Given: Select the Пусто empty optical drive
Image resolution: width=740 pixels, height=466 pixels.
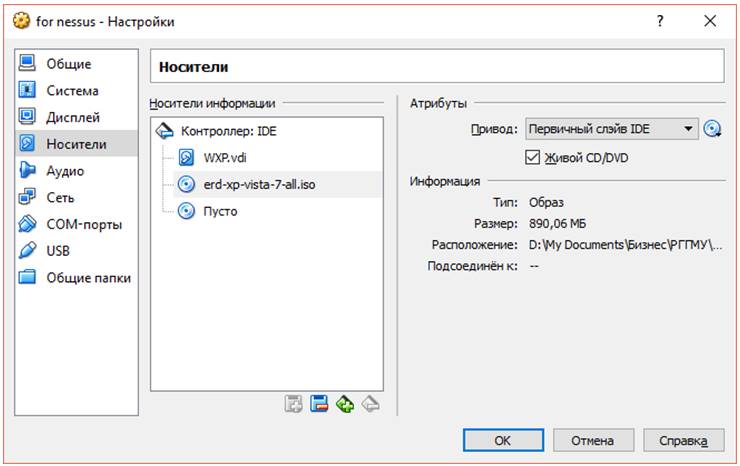Looking at the screenshot, I should [220, 211].
